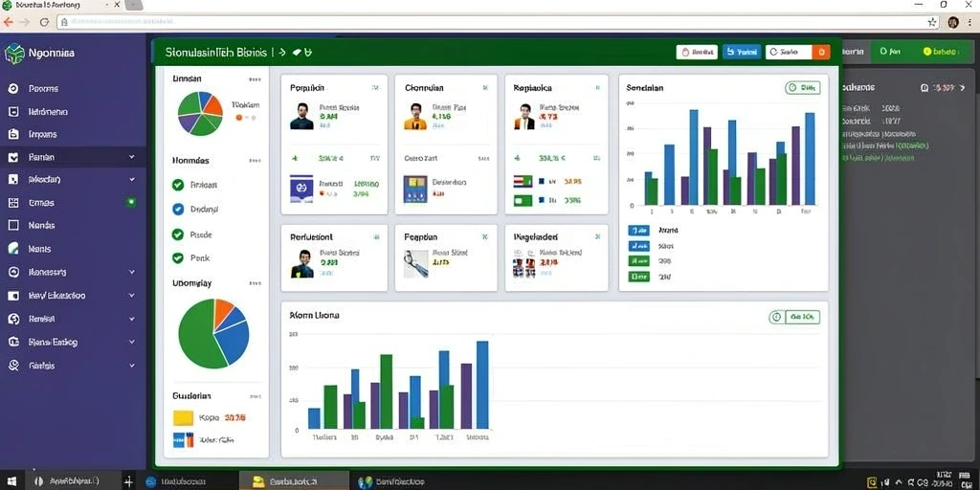Toggle the blue Dndanal checkbox
This screenshot has width=980, height=490.
178,210
